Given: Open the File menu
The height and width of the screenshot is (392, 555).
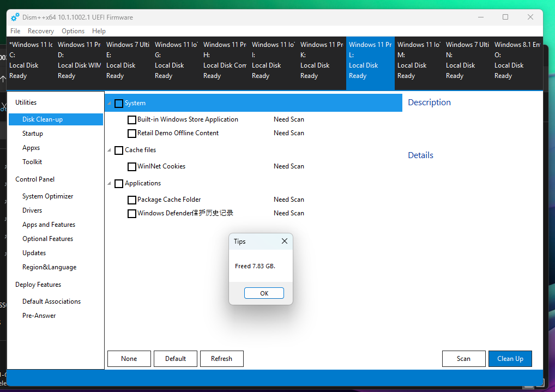Looking at the screenshot, I should [x=15, y=31].
